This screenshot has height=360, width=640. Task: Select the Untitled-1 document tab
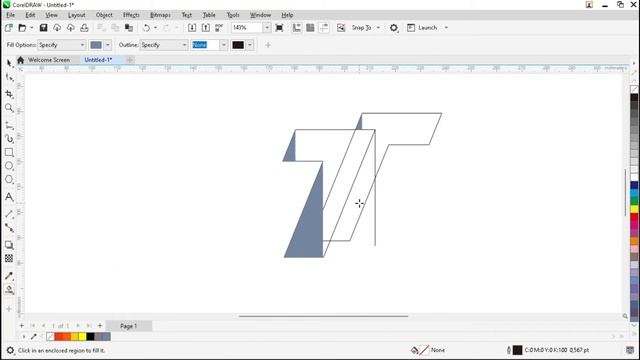(98, 60)
